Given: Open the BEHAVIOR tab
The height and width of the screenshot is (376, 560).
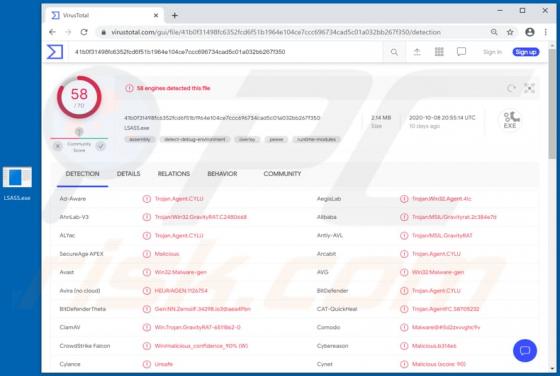Looking at the screenshot, I should pyautogui.click(x=222, y=174).
